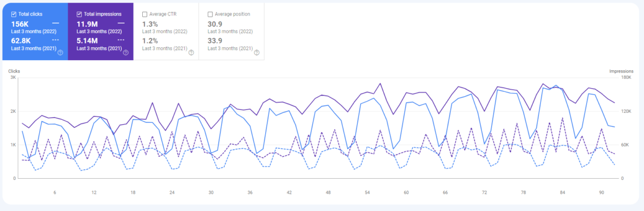Viewport: 644px width, 211px height.
Task: Click the 180K label on impressions axis
Action: tap(627, 78)
